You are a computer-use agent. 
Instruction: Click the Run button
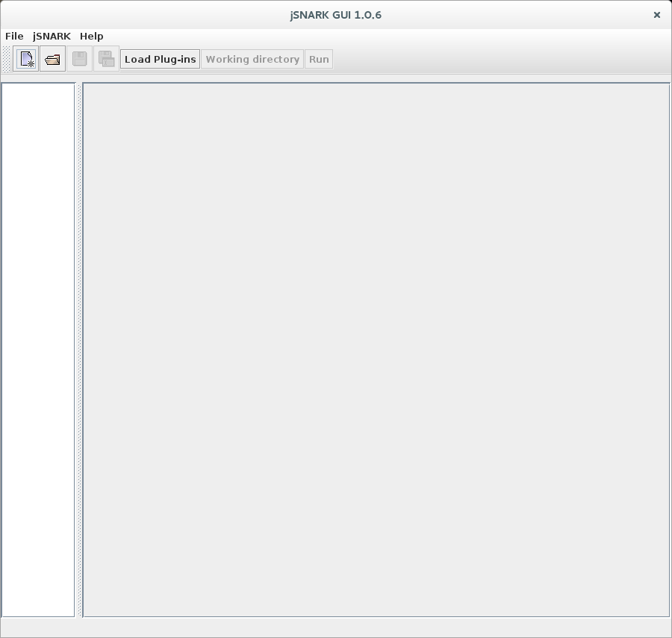pos(319,59)
